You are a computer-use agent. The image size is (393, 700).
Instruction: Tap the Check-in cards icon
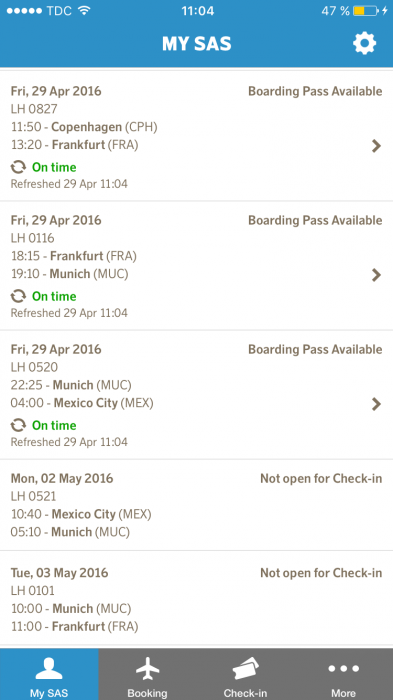245,669
